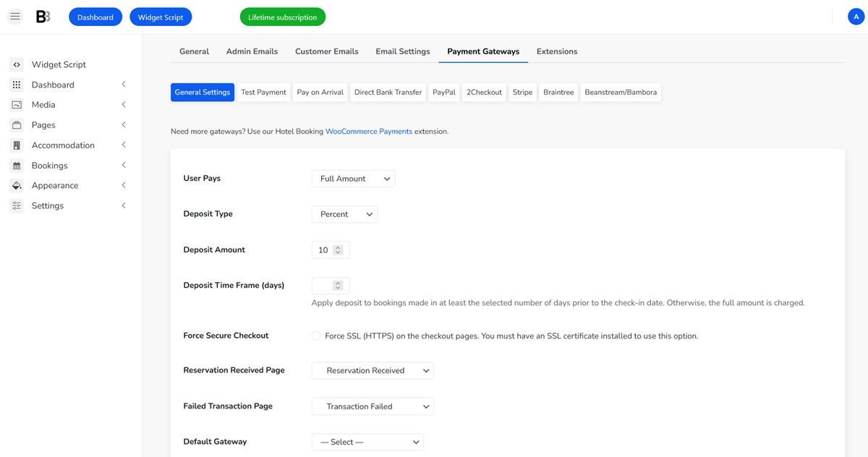Open the Failed Transaction Page dropdown

(373, 406)
